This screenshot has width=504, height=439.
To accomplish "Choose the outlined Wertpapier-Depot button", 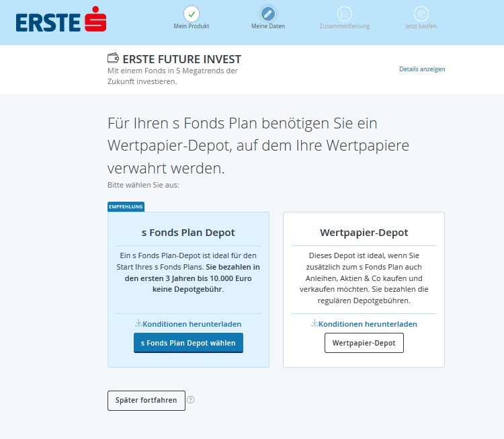I will [x=364, y=343].
